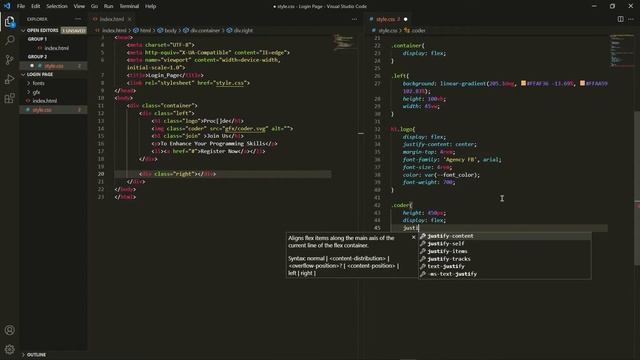Open the File menu

pyautogui.click(x=21, y=6)
